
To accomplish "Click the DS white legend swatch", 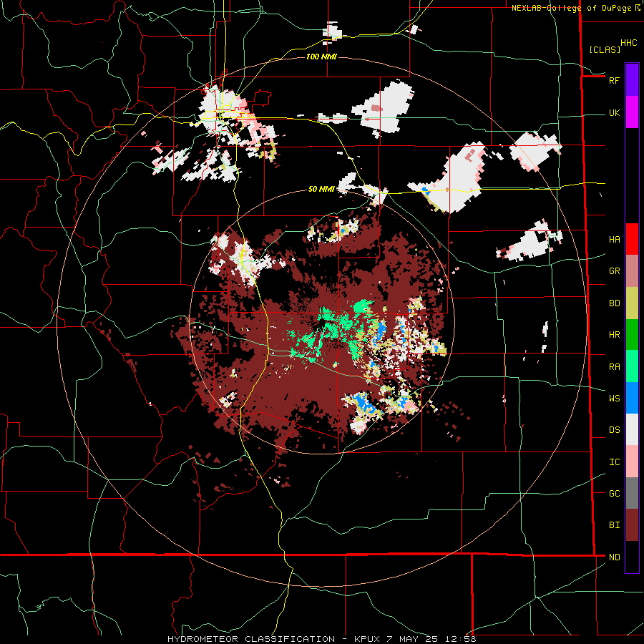I will coord(632,429).
